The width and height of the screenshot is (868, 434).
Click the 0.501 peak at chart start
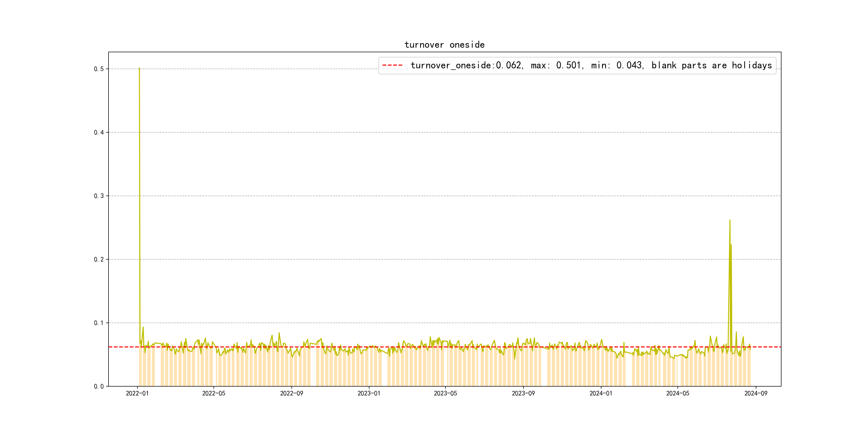point(139,68)
